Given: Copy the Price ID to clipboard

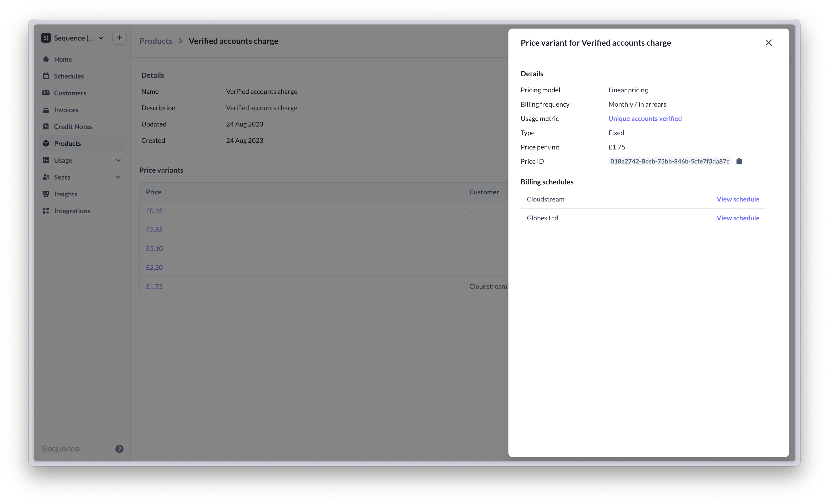Looking at the screenshot, I should click(739, 161).
